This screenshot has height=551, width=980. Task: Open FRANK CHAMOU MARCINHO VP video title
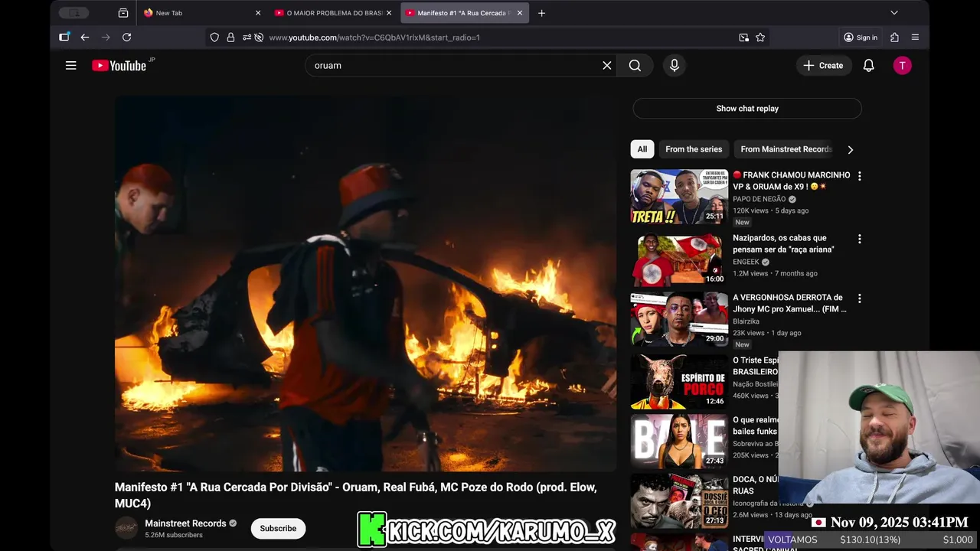tap(792, 181)
